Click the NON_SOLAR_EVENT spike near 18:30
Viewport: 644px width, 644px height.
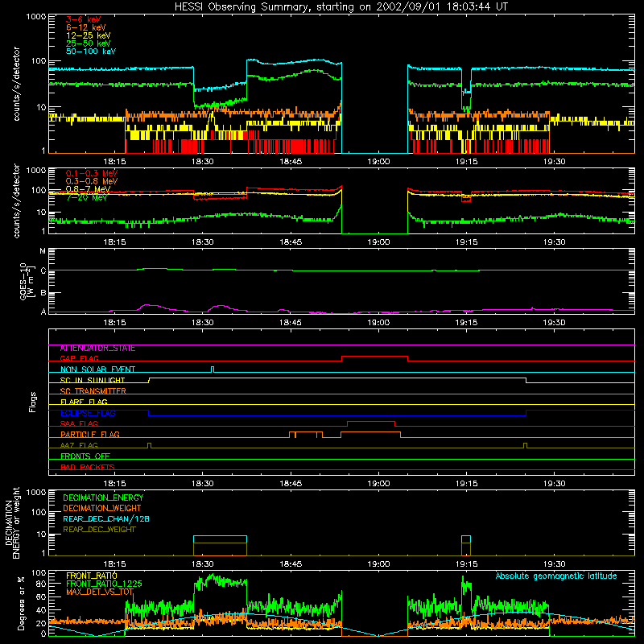pyautogui.click(x=213, y=369)
